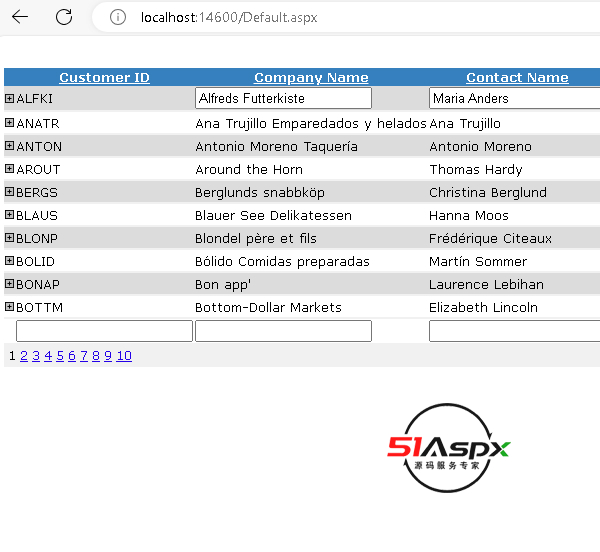Click the ANTON customer ID text

tap(39, 147)
